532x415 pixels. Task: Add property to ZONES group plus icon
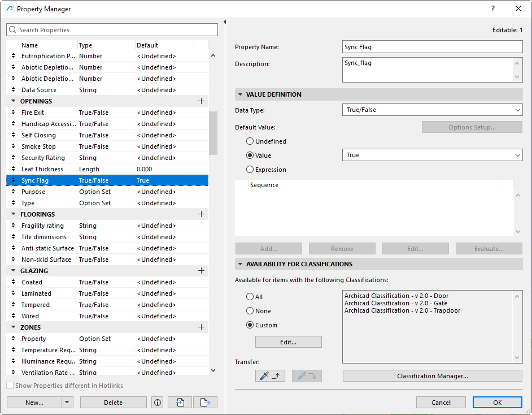201,327
